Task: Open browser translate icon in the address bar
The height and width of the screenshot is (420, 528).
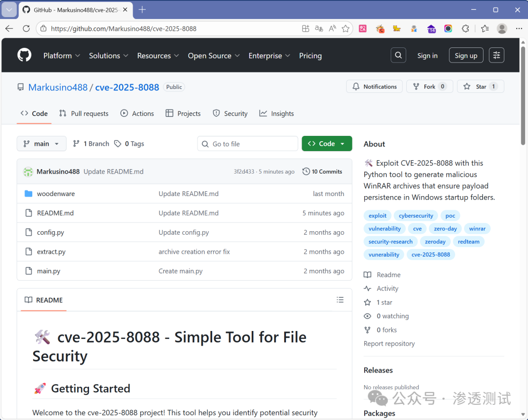Action: [319, 29]
